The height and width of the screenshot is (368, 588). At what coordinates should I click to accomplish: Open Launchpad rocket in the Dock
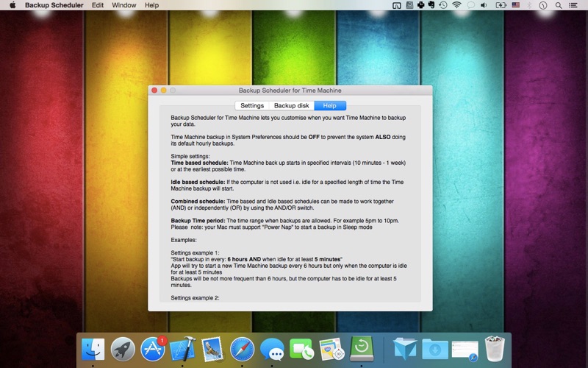coord(123,349)
